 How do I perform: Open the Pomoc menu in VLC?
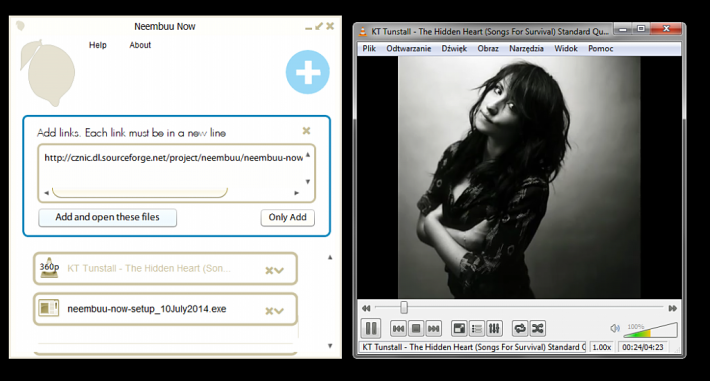[600, 48]
